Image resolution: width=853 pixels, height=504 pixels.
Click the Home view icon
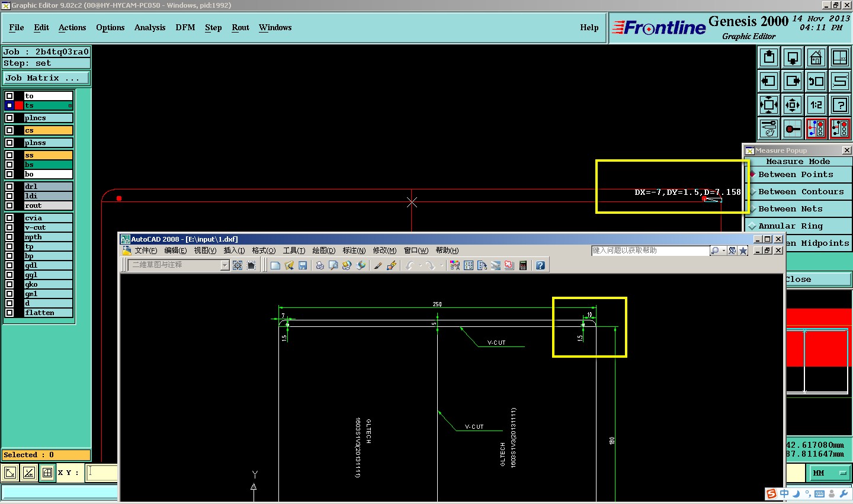coord(816,58)
